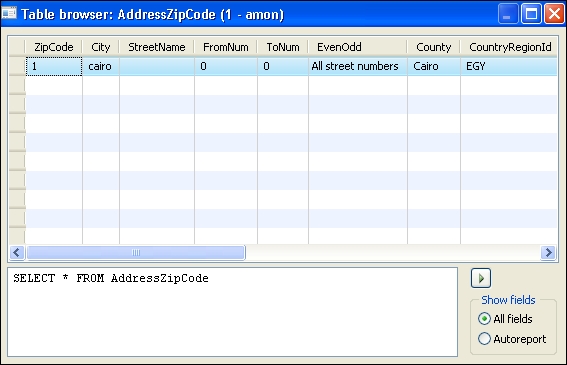Select the ZipCode cell containing 1
567x365 pixels.
pyautogui.click(x=54, y=66)
